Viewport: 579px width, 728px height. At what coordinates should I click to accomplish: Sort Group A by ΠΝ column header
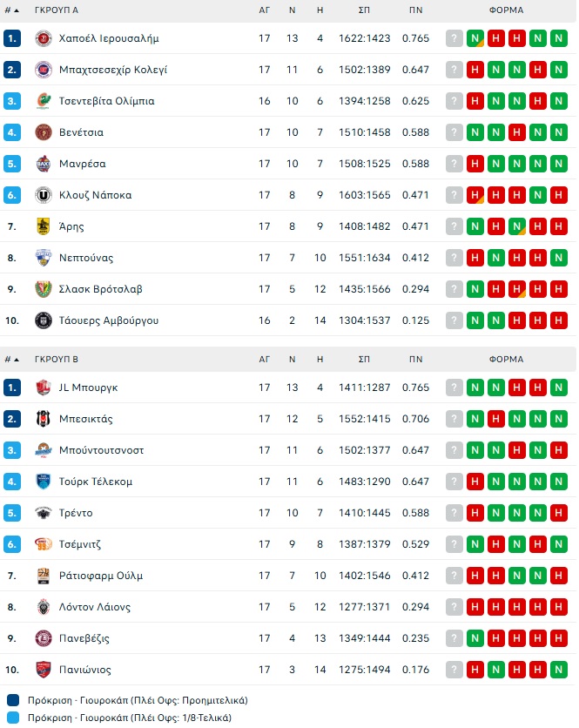pyautogui.click(x=416, y=10)
